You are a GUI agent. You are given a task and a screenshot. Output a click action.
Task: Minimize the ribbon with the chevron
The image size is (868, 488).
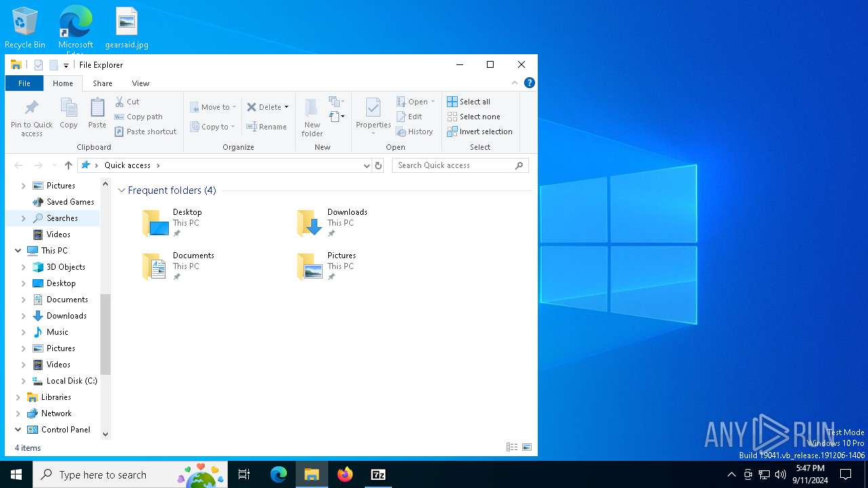coord(515,83)
